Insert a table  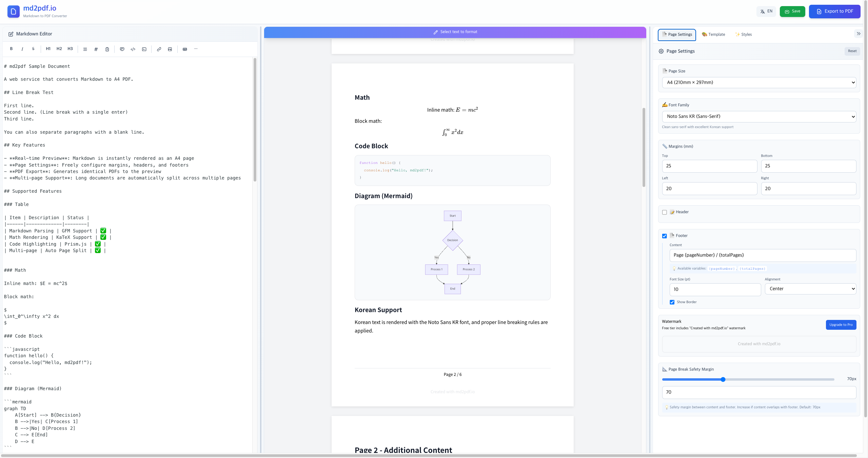tap(185, 49)
